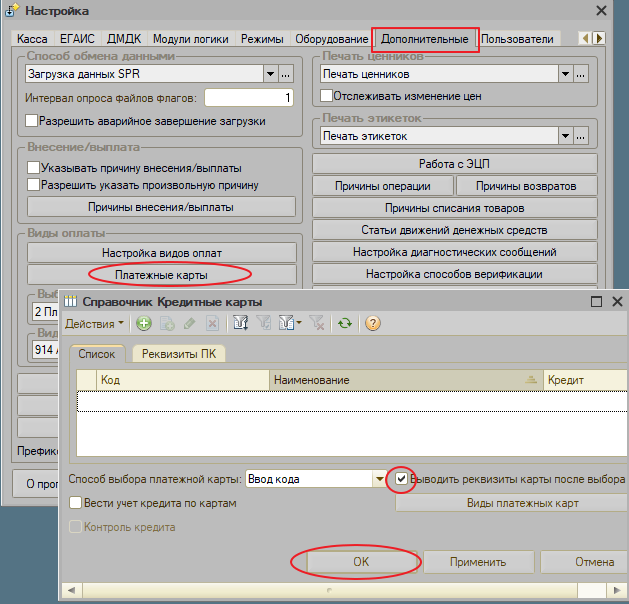Click the delete record X icon
The width and height of the screenshot is (629, 604).
coord(211,323)
